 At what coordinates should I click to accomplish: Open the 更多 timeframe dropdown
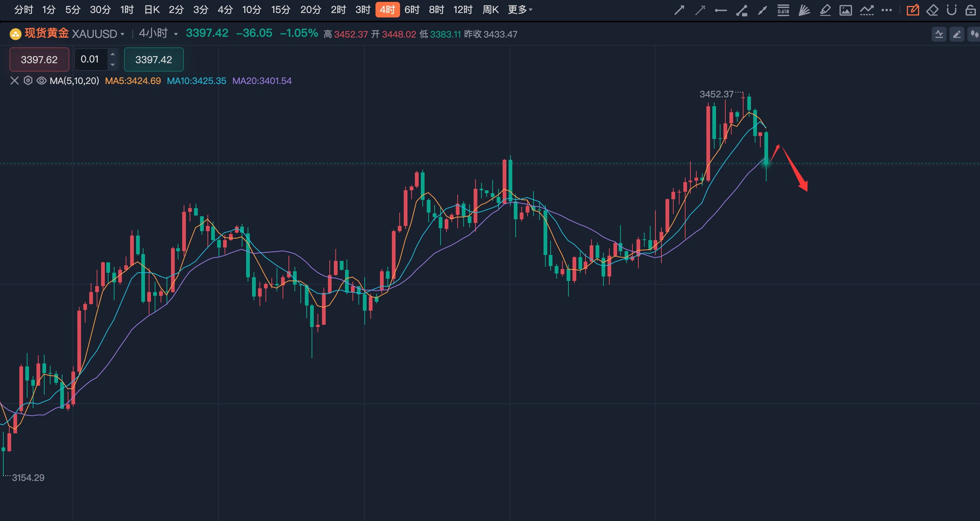520,10
